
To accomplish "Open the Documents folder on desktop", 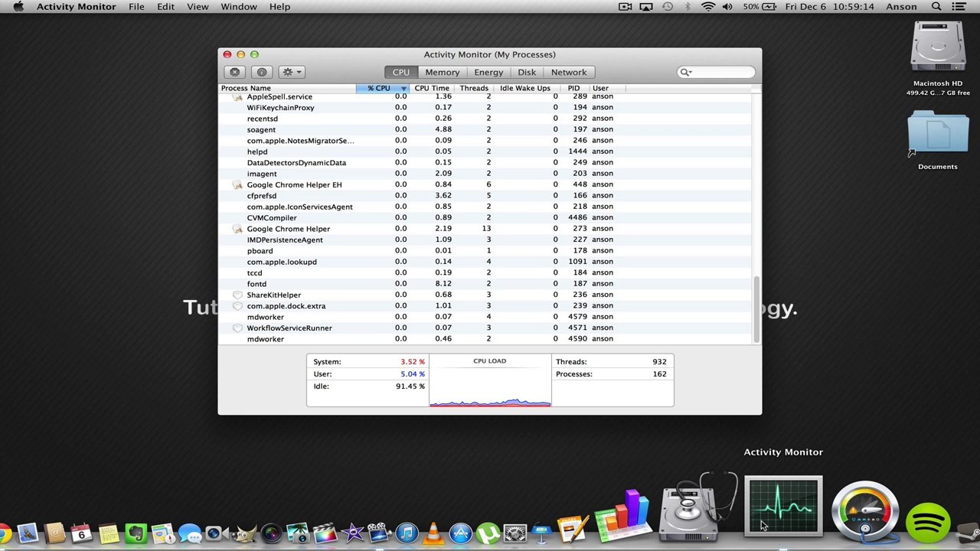I will point(938,140).
